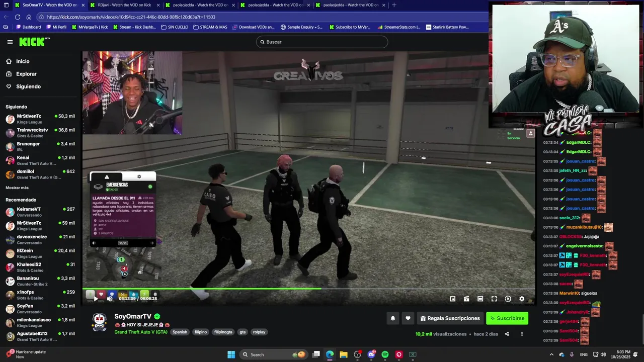Viewport: 644px width, 362px height.
Task: Click the browser home button
Action: tap(29, 17)
